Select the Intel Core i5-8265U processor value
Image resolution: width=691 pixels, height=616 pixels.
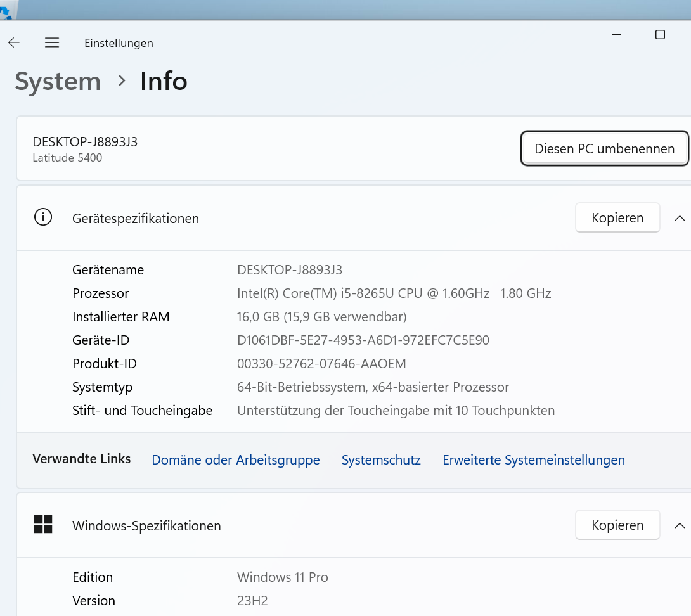tap(394, 293)
